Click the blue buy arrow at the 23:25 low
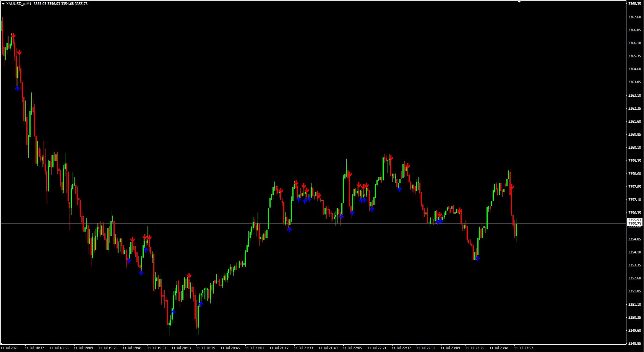Viewport: 644px width, 352px height. 477,258
